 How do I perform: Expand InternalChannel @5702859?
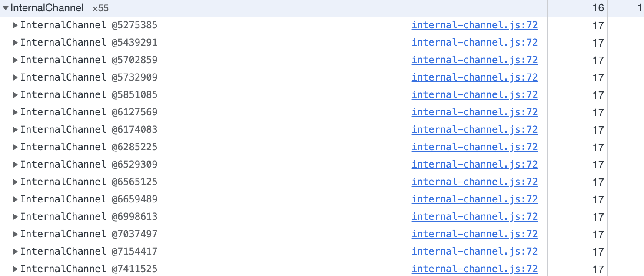[x=15, y=60]
